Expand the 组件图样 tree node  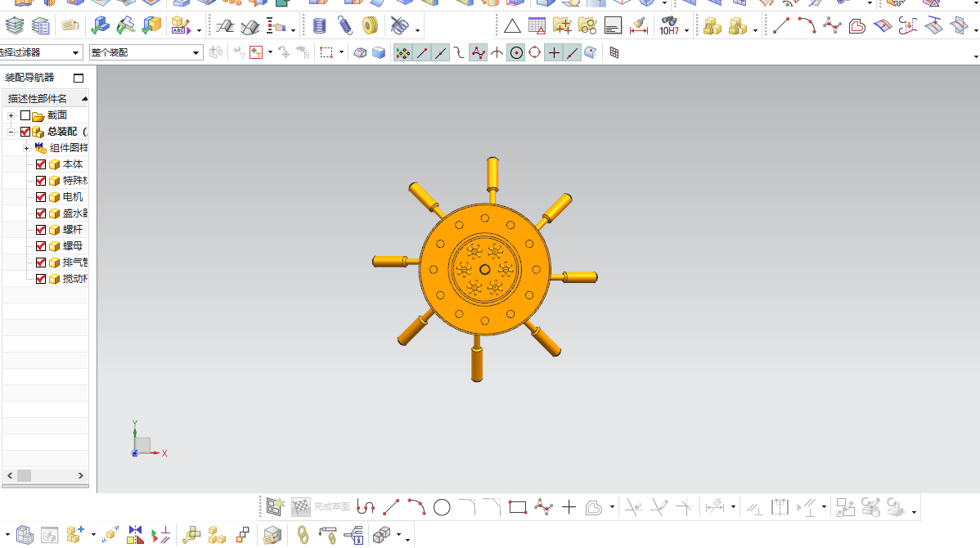pyautogui.click(x=26, y=148)
